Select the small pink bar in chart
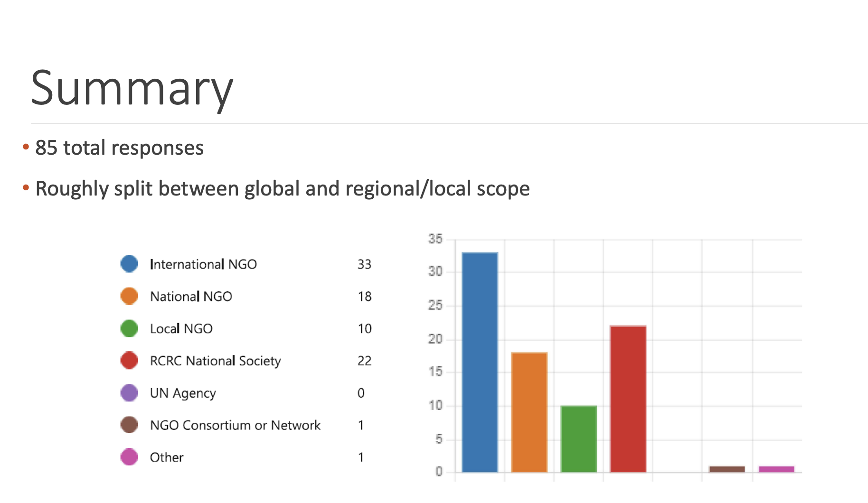868x503 pixels. tap(776, 469)
